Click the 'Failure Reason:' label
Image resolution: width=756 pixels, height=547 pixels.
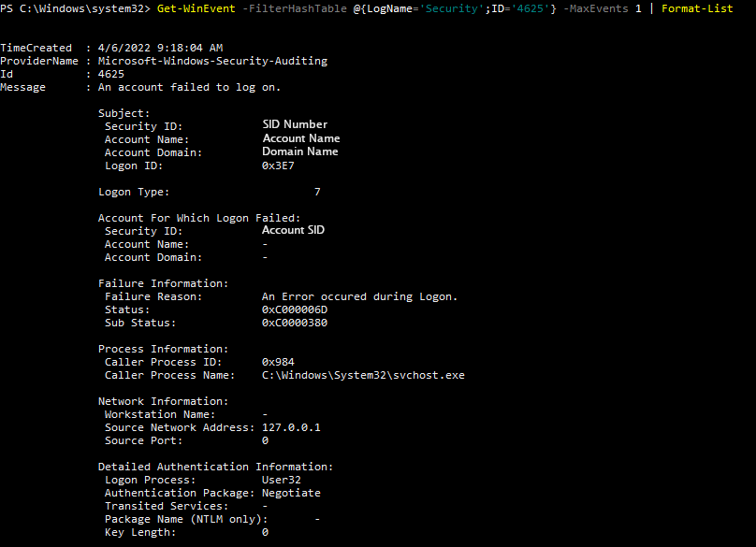(x=153, y=296)
